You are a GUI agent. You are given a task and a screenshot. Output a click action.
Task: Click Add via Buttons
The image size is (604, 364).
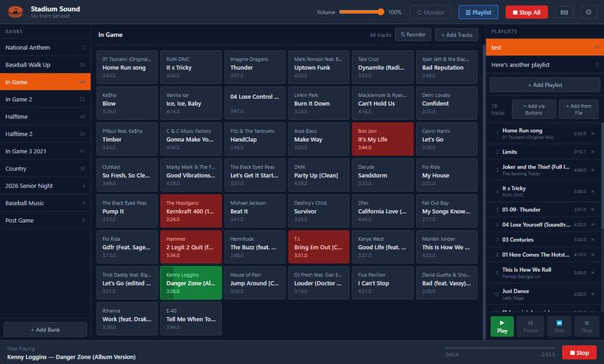coord(534,110)
